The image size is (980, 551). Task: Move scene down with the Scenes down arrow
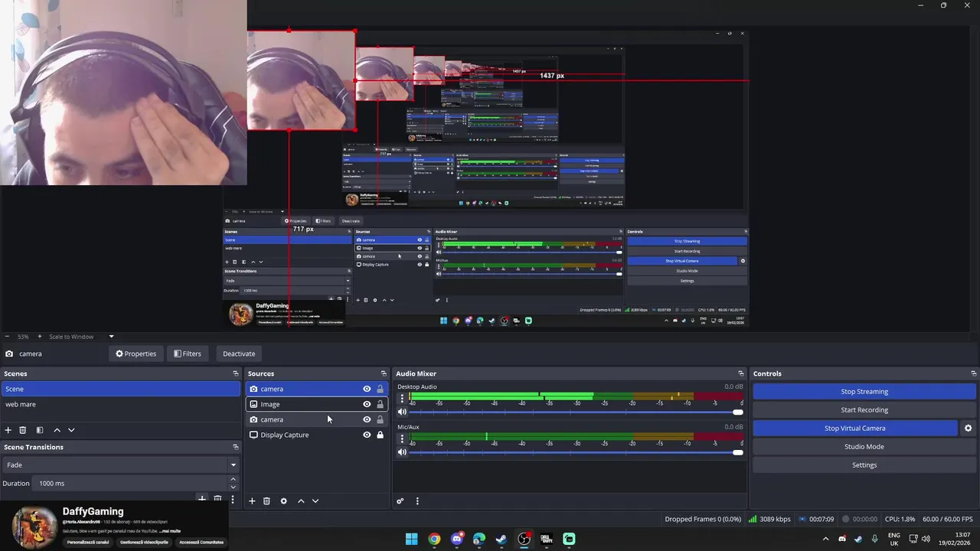point(71,430)
